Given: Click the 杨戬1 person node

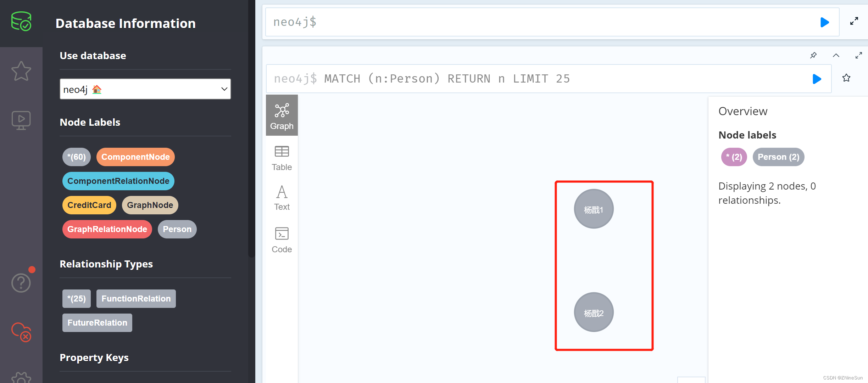Looking at the screenshot, I should tap(594, 209).
